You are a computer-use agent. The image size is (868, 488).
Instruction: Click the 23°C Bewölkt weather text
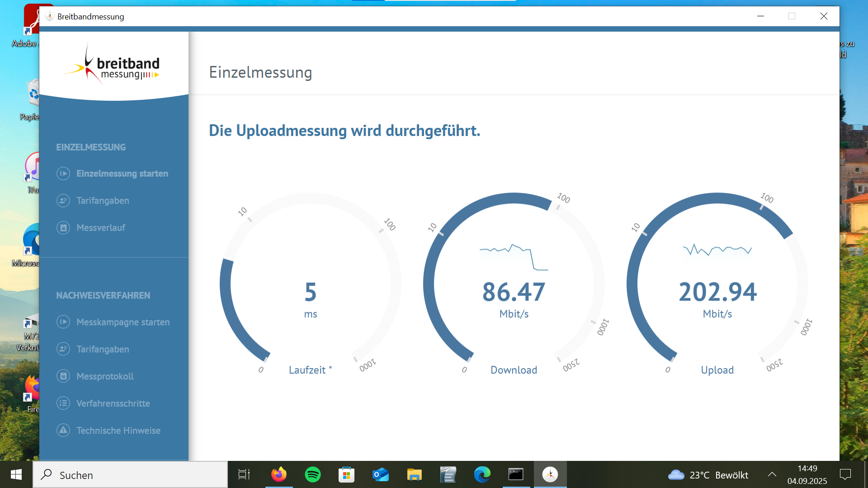(719, 475)
